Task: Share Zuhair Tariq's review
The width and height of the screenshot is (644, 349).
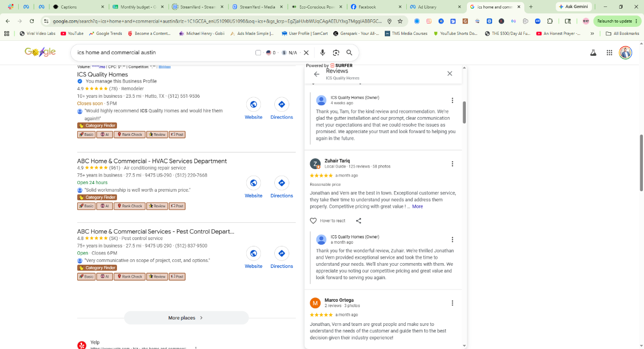Action: pos(358,221)
